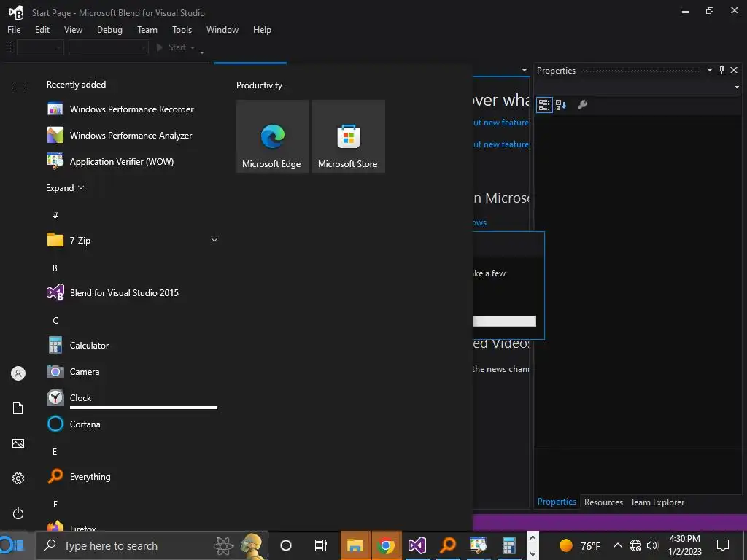Image resolution: width=747 pixels, height=560 pixels.
Task: Open the Debug menu
Action: [x=109, y=29]
